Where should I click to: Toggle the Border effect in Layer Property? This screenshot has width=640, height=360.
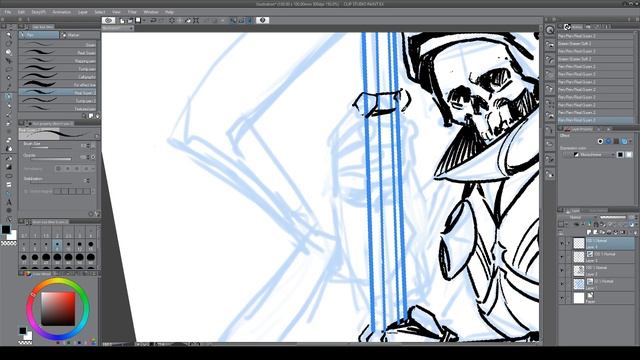coord(600,141)
